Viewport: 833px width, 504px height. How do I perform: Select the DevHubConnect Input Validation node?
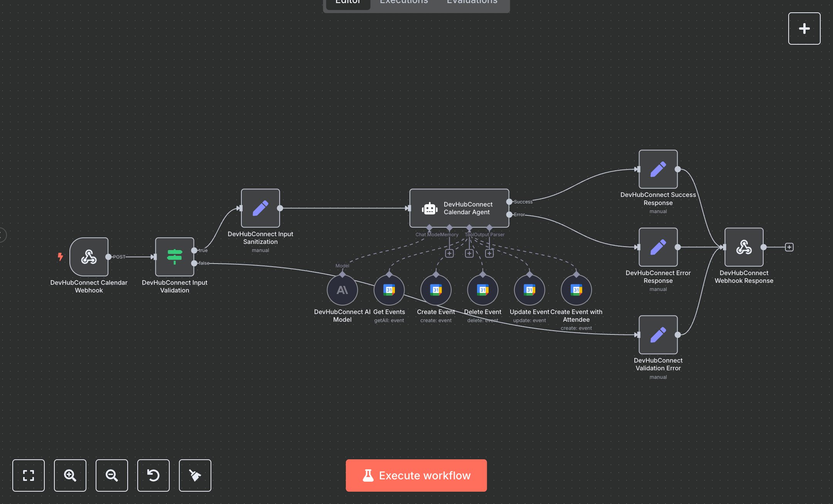click(x=174, y=257)
